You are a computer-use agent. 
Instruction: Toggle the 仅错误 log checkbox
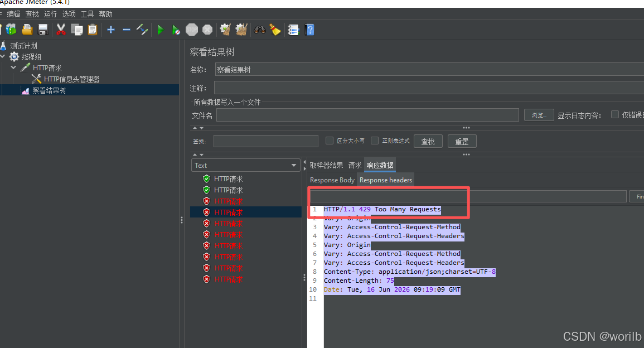(x=615, y=115)
